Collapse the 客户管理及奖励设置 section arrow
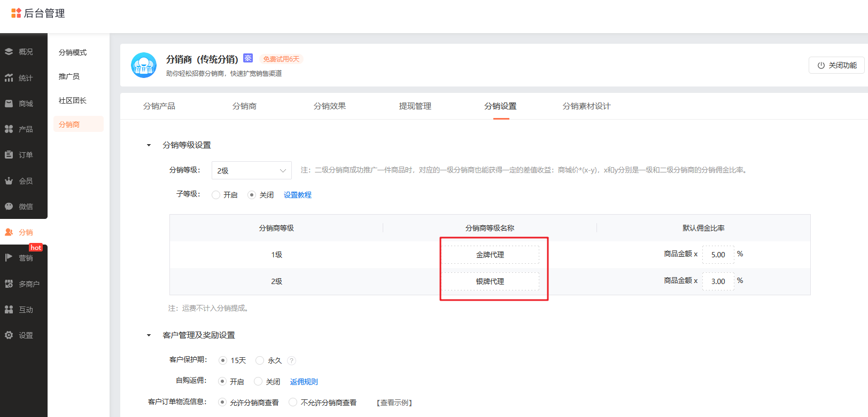 pyautogui.click(x=149, y=335)
